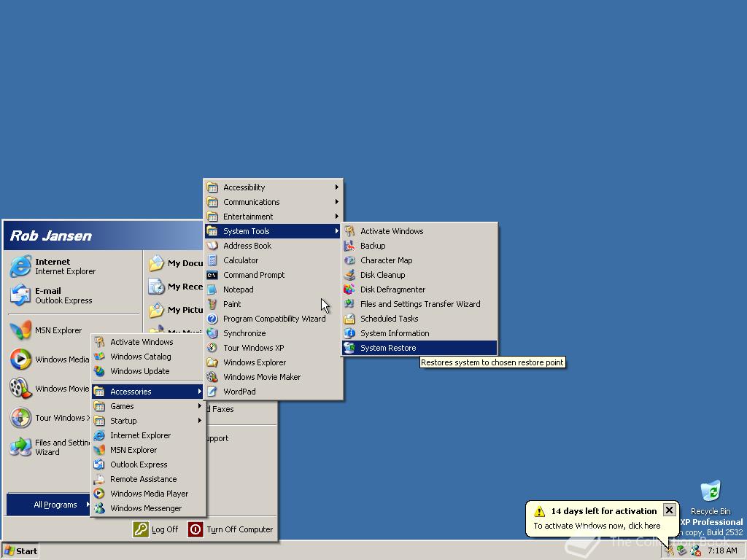Image resolution: width=747 pixels, height=560 pixels.
Task: Expand the Accessibility submenu arrow
Action: coord(336,187)
